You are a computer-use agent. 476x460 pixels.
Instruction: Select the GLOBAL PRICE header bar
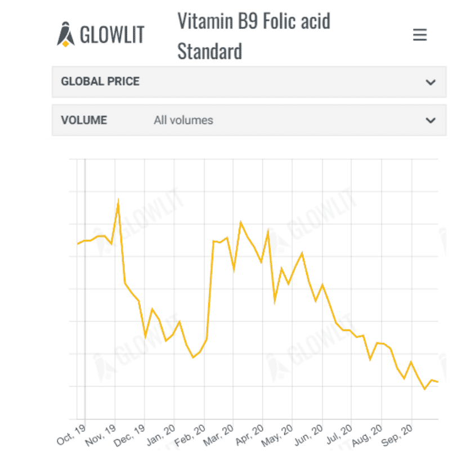click(249, 82)
